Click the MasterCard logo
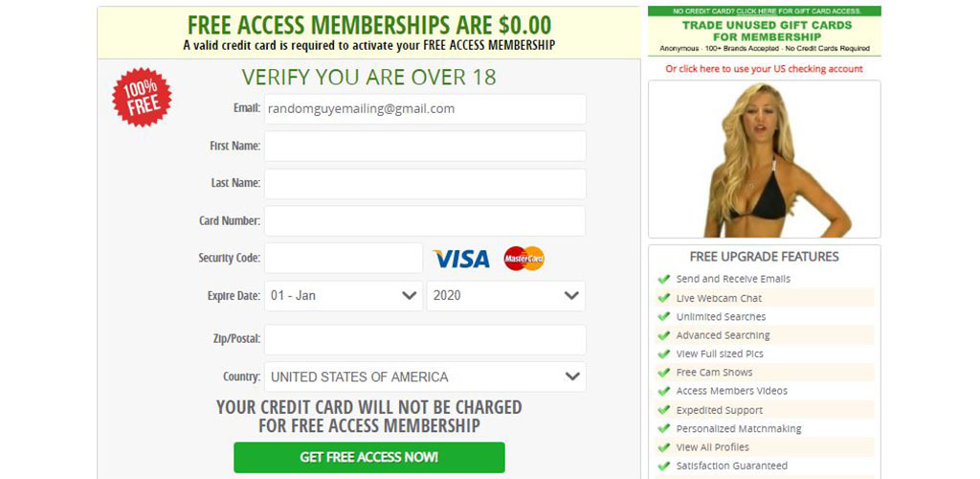The height and width of the screenshot is (479, 980). [x=523, y=259]
